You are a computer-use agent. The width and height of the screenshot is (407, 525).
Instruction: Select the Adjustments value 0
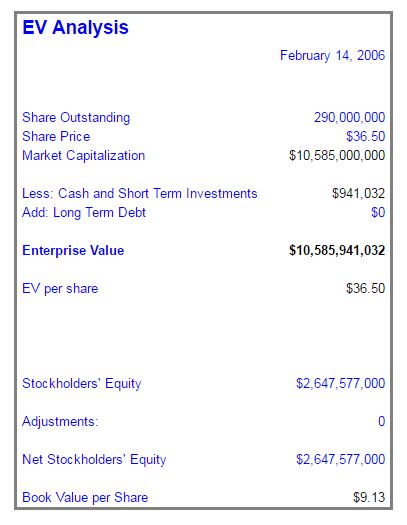(382, 421)
